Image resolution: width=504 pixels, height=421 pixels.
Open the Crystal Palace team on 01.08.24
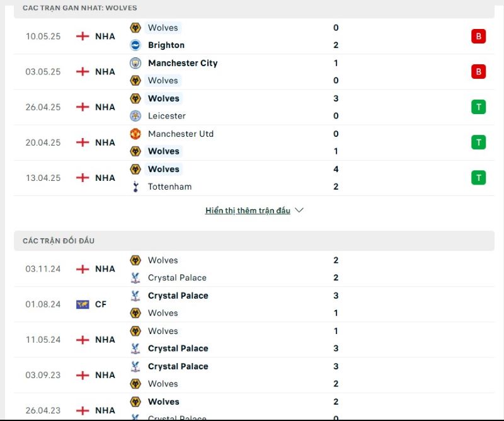coord(178,296)
